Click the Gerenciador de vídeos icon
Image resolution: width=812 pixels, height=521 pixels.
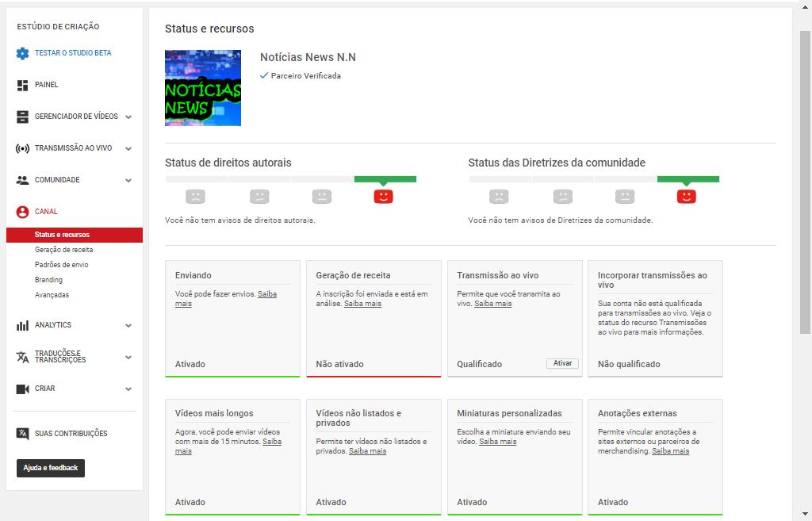click(x=22, y=117)
